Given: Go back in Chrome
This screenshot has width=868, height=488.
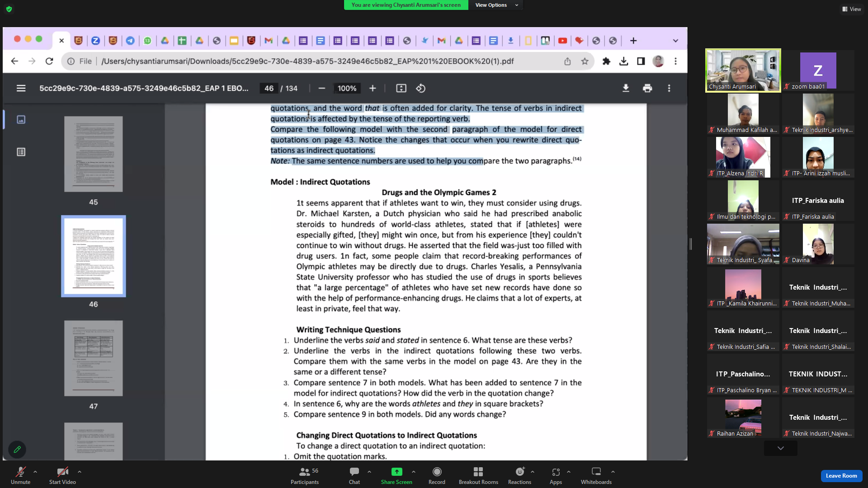Looking at the screenshot, I should pos(14,61).
